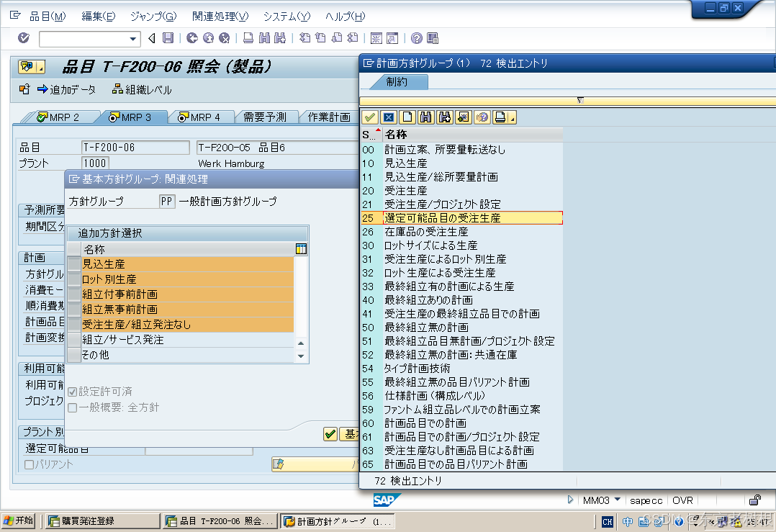The width and height of the screenshot is (776, 532).
Task: Click the row selector beside 組立無事前計画
Action: tap(73, 310)
